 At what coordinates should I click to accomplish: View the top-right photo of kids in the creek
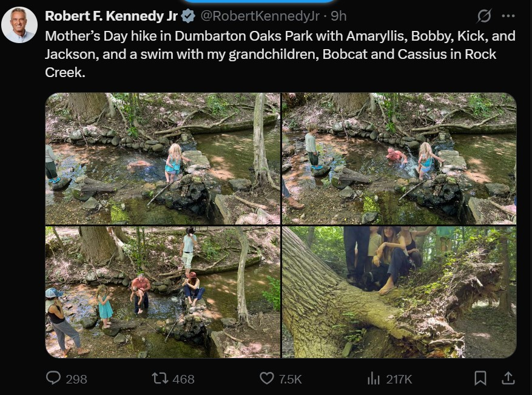399,158
